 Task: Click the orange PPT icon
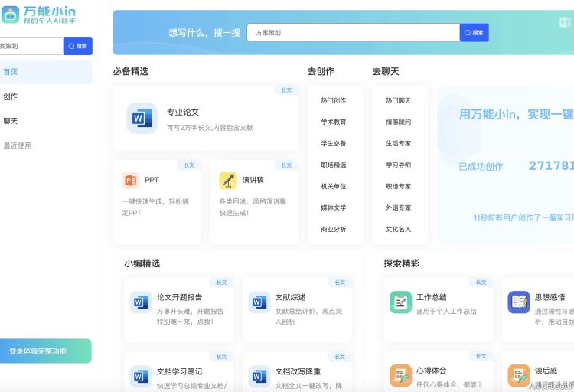coord(130,181)
